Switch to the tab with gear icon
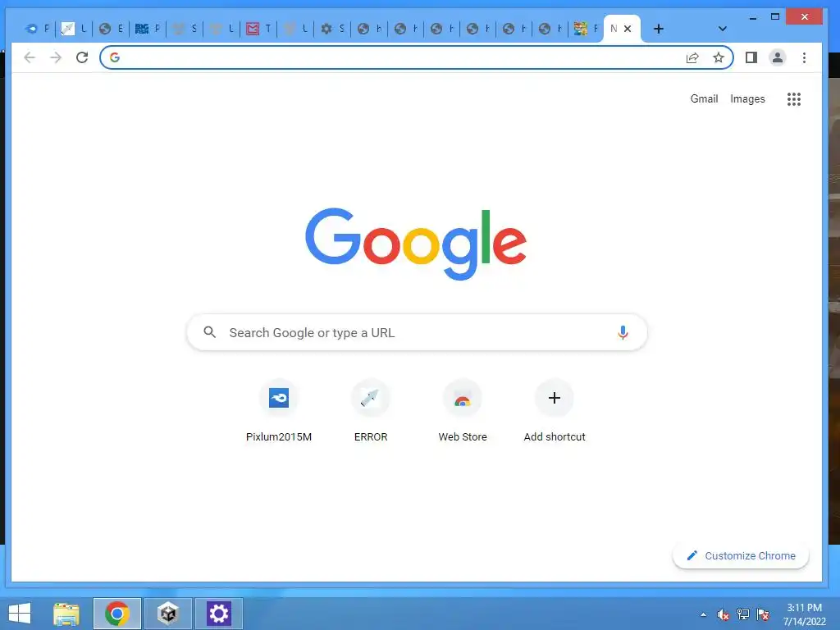Image resolution: width=840 pixels, height=630 pixels. point(333,29)
